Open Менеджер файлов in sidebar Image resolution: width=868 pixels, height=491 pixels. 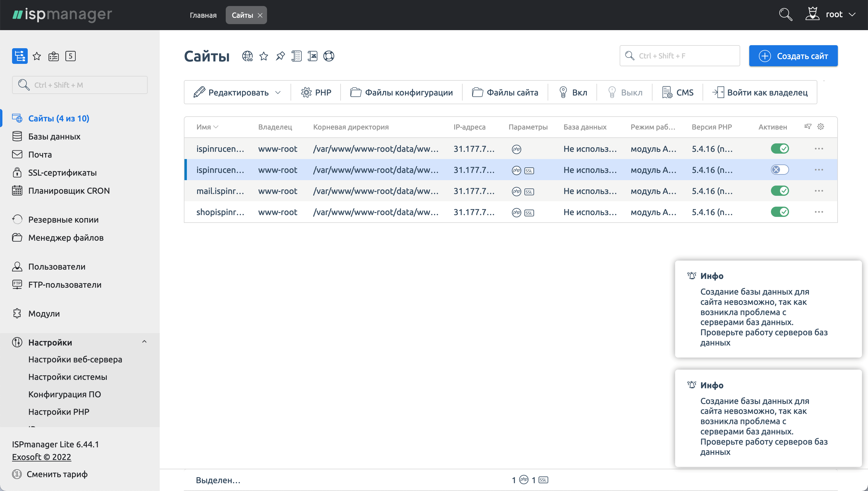click(66, 237)
